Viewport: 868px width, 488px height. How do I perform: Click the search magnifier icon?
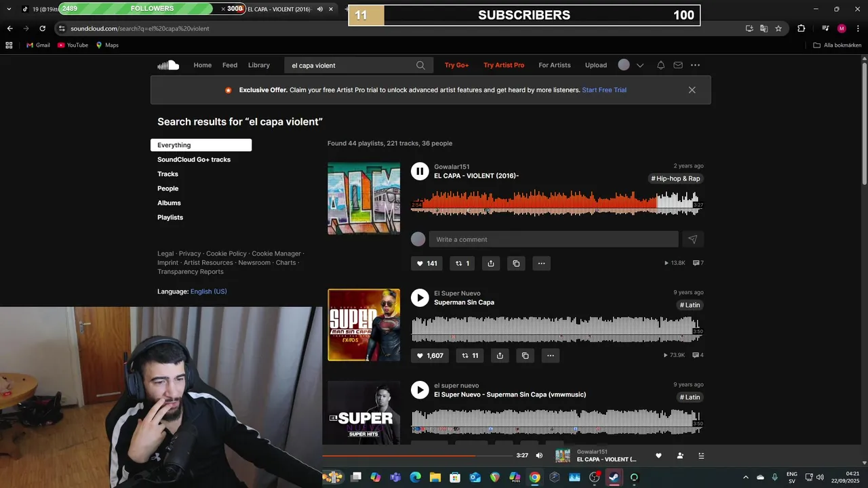(x=420, y=66)
